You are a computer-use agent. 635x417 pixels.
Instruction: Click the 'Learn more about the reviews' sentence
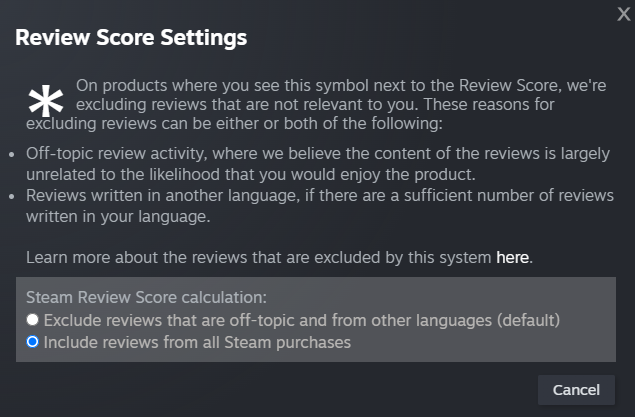click(279, 257)
